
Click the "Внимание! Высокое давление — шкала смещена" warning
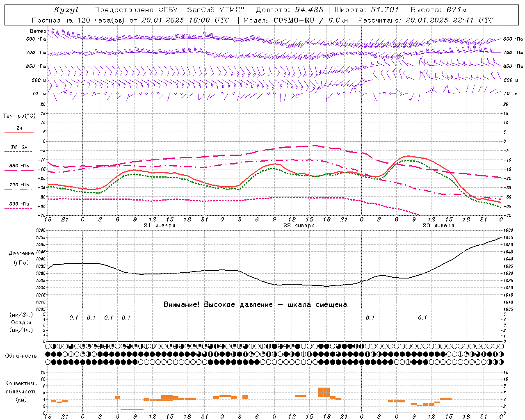pos(255,304)
